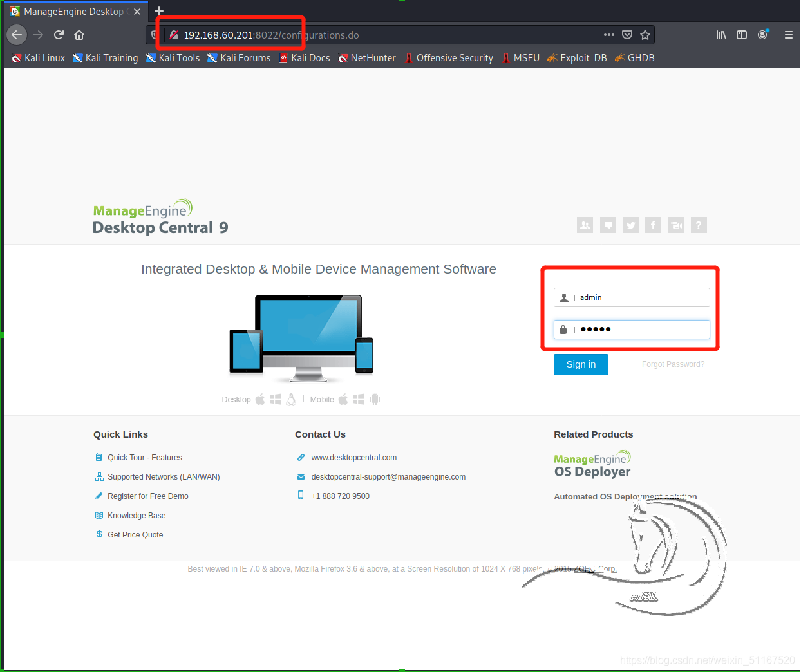Open the Firefox Library icon
Image resolution: width=801 pixels, height=672 pixels.
(x=721, y=35)
